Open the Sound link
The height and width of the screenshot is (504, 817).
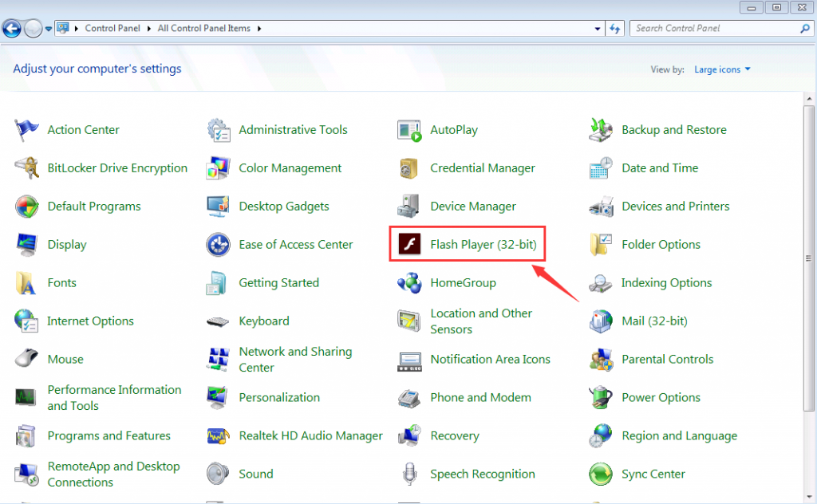[256, 474]
